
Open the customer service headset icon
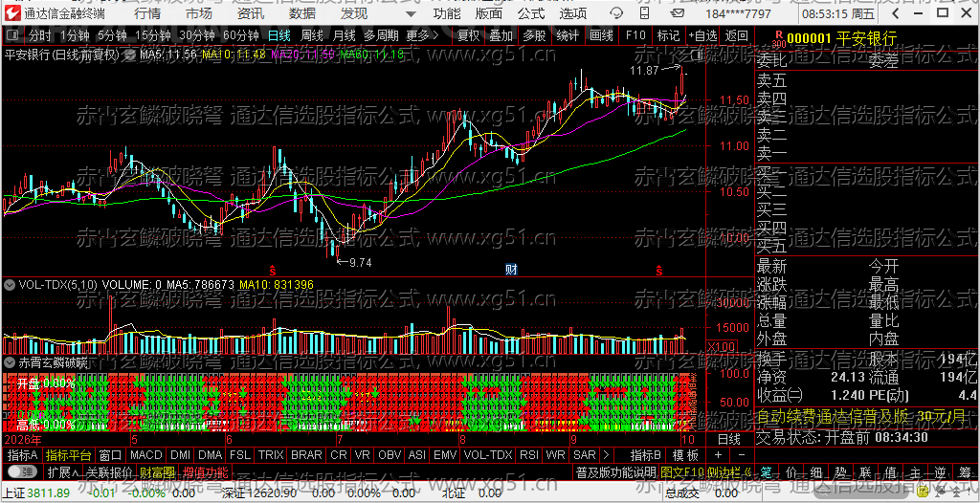click(616, 13)
